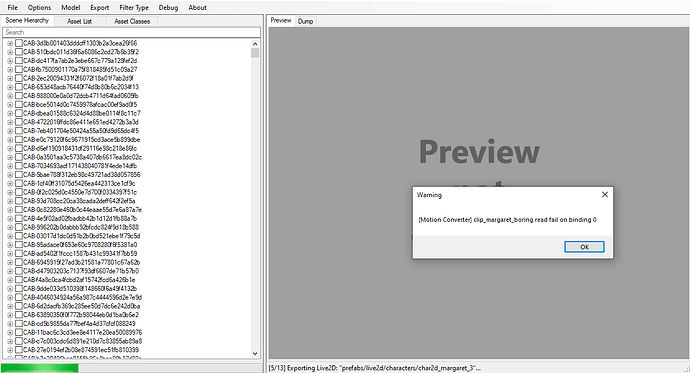The height and width of the screenshot is (373, 690).
Task: Expand the CAB-e0c79120f6c tree node
Action: (x=10, y=139)
